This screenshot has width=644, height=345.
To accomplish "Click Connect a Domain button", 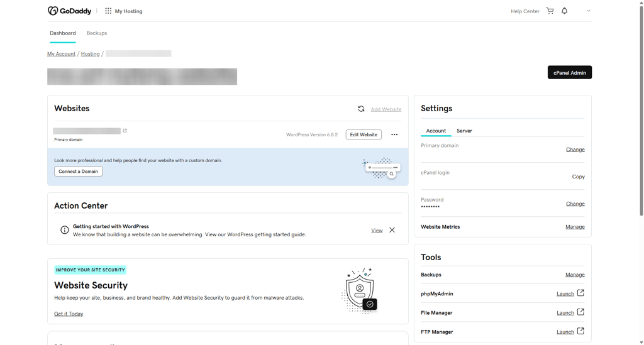I will 78,172.
